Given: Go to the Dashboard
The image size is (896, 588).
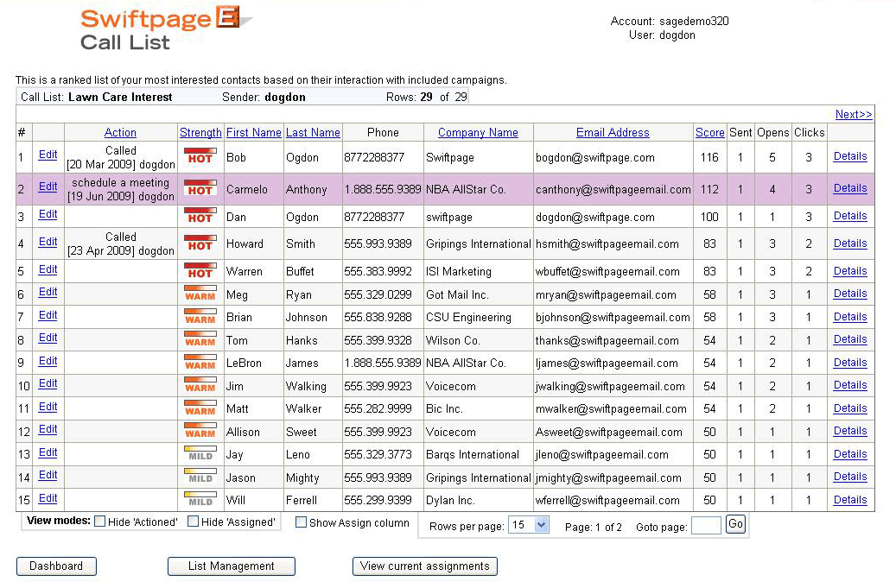Looking at the screenshot, I should (x=56, y=566).
